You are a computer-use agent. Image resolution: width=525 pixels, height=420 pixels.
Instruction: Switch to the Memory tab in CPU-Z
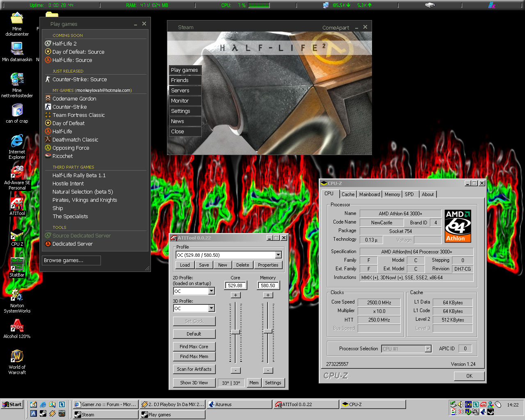(392, 194)
